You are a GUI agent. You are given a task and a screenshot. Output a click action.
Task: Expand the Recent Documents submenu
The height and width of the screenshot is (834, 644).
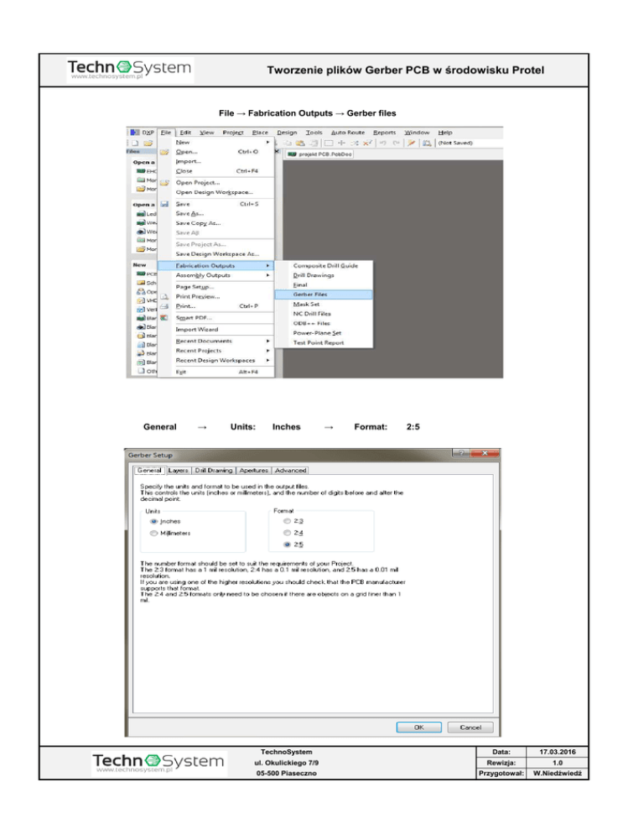pyautogui.click(x=205, y=341)
